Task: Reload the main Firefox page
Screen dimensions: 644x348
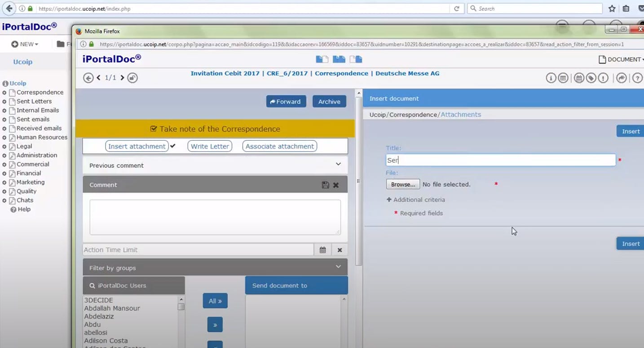Action: tap(457, 9)
